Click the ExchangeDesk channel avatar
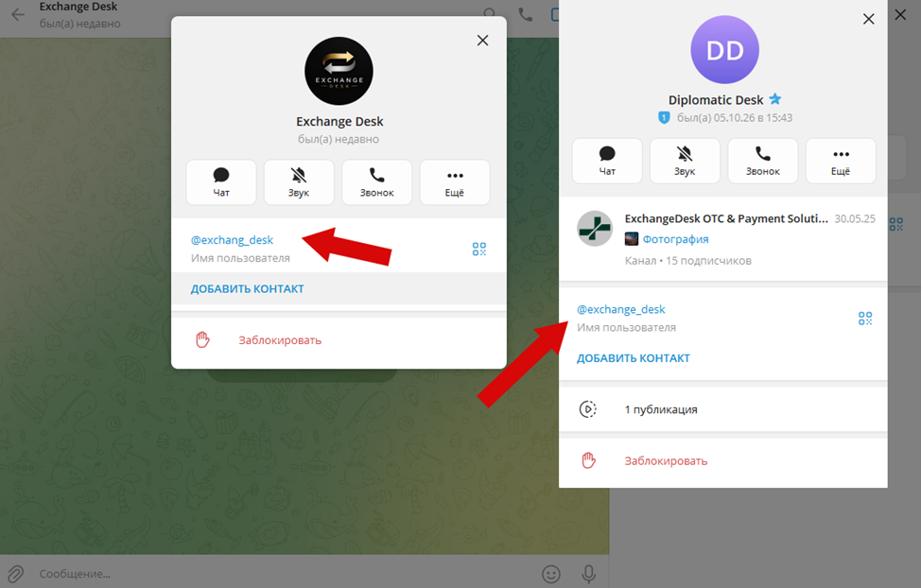The image size is (921, 588). pyautogui.click(x=595, y=229)
